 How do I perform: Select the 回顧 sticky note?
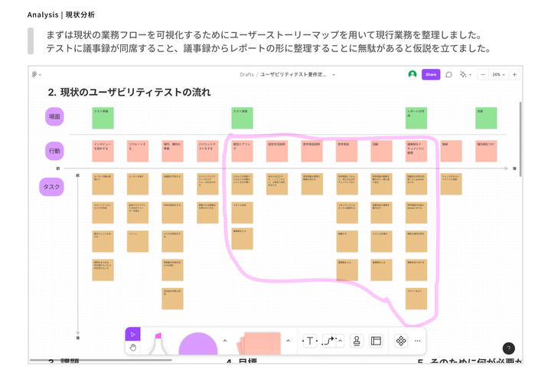tap(382, 151)
